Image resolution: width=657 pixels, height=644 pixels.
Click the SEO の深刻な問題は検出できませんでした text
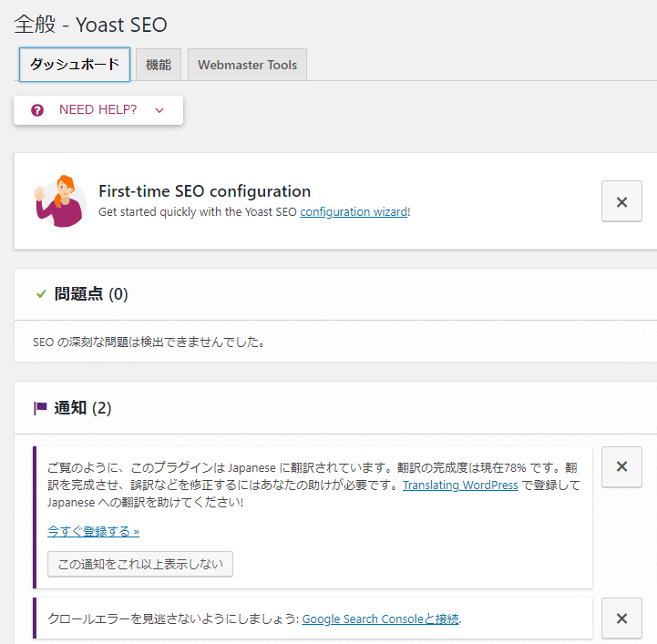149,342
